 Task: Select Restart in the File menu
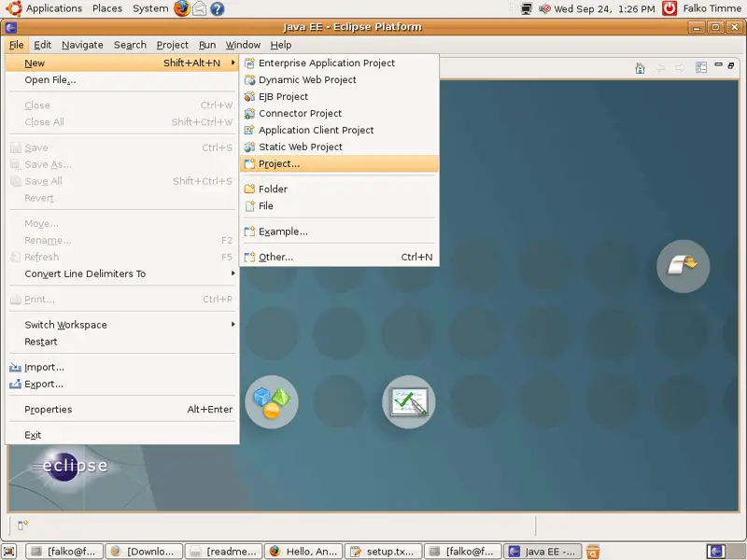122,342
